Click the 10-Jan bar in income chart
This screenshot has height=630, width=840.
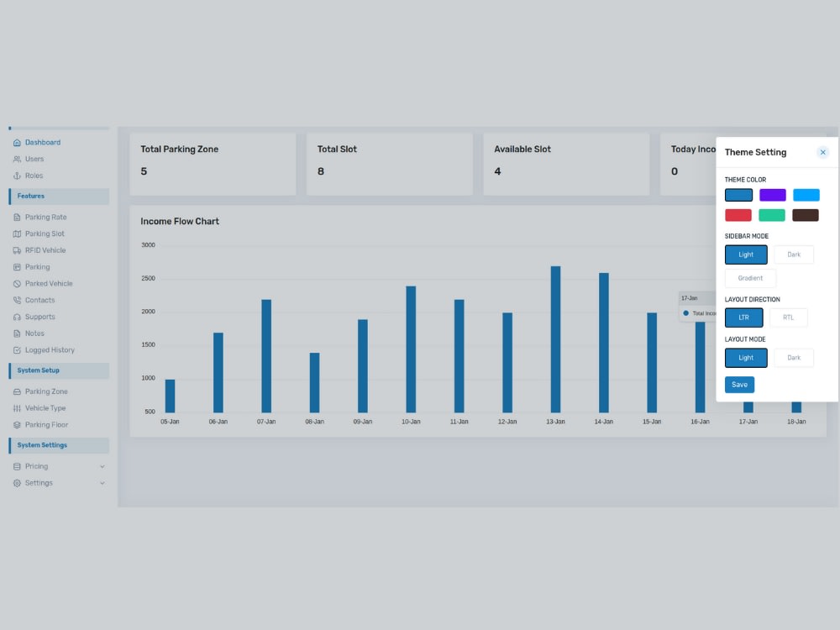(x=411, y=349)
